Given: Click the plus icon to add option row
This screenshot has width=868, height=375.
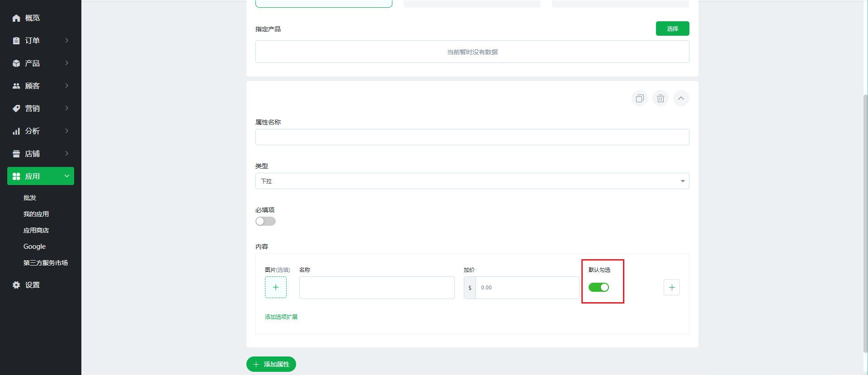Looking at the screenshot, I should [x=671, y=287].
